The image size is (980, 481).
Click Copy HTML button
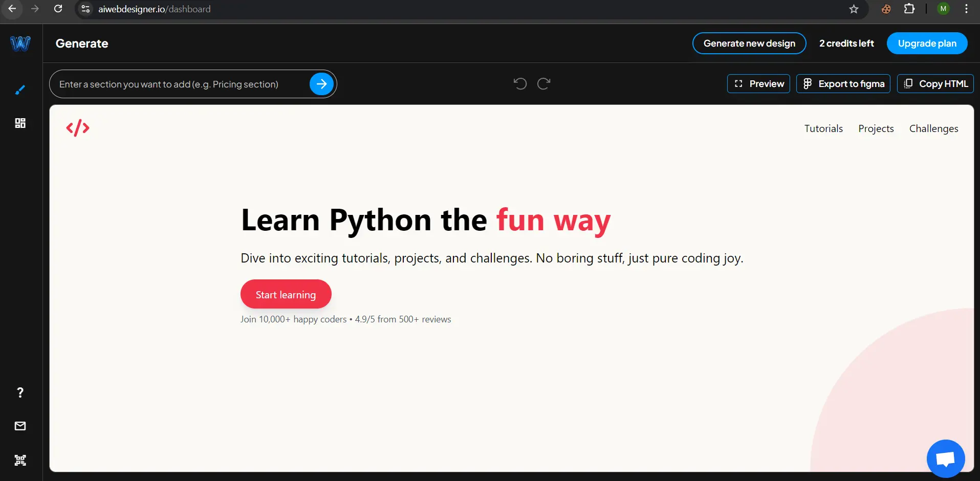coord(935,83)
